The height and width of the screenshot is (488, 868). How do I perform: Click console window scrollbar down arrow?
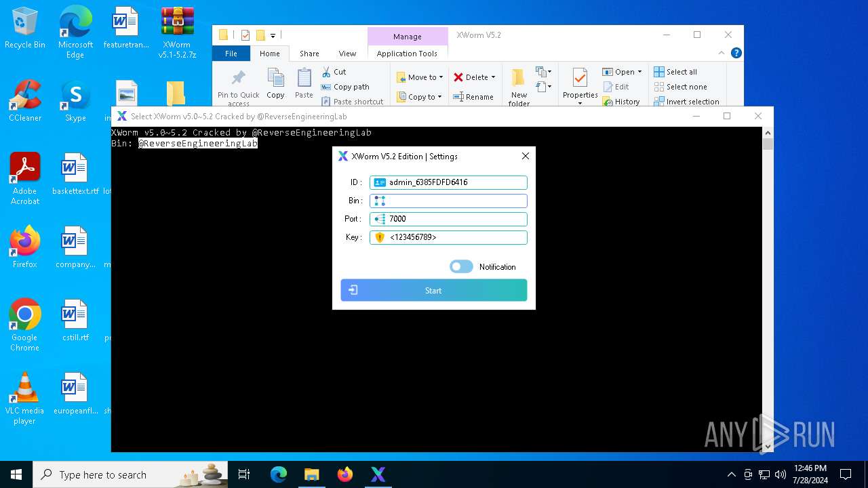(x=768, y=447)
